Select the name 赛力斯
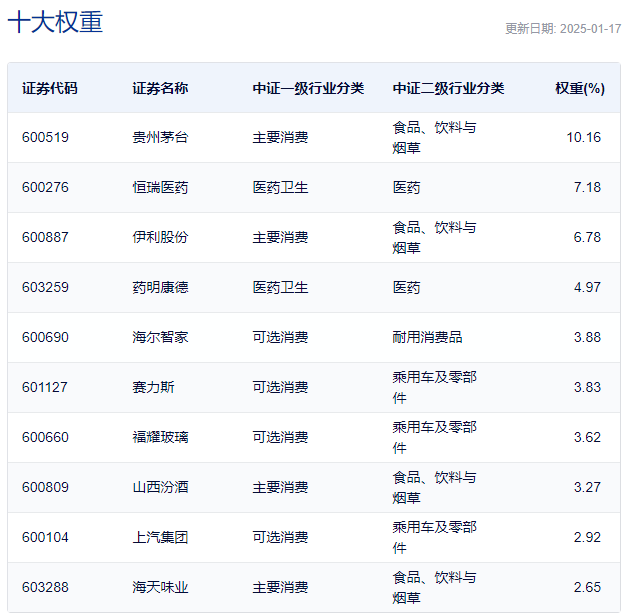626x616 pixels. [153, 387]
